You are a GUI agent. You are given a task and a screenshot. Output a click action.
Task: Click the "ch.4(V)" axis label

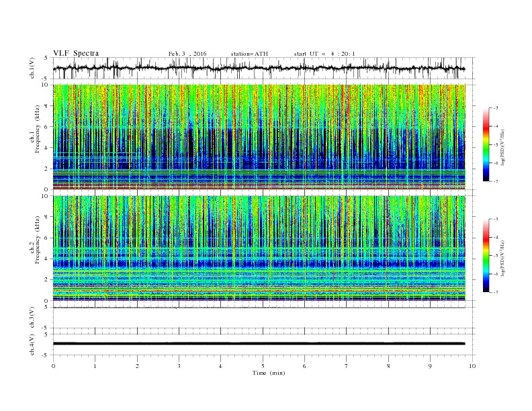tap(32, 345)
